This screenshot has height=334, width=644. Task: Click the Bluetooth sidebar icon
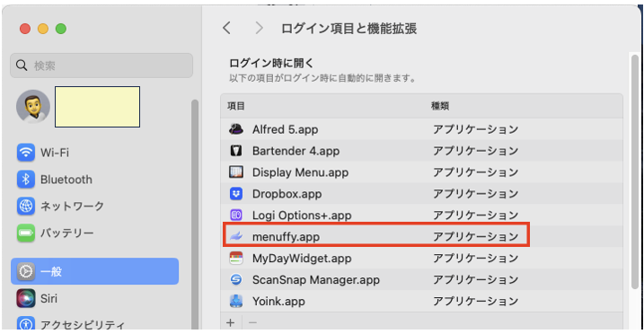pos(26,180)
